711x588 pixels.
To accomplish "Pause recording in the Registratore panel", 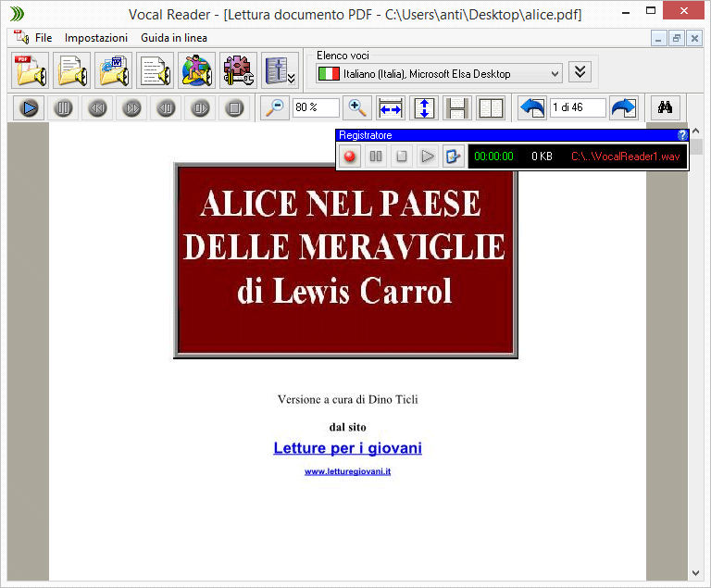I will (x=376, y=156).
